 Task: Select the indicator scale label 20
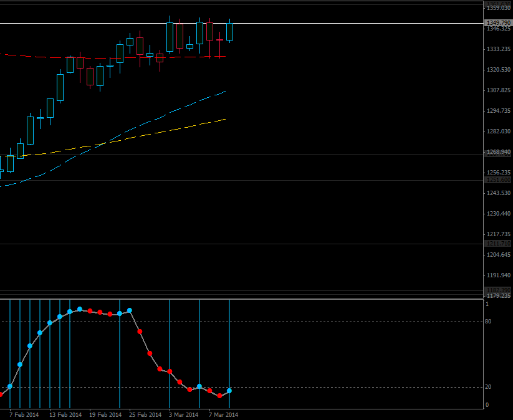coord(488,387)
